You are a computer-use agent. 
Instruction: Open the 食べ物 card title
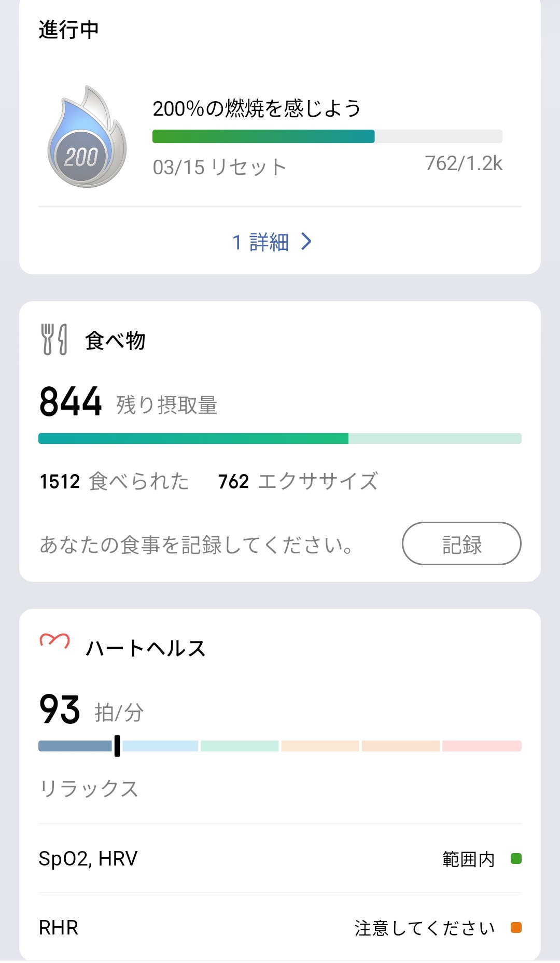tap(115, 341)
